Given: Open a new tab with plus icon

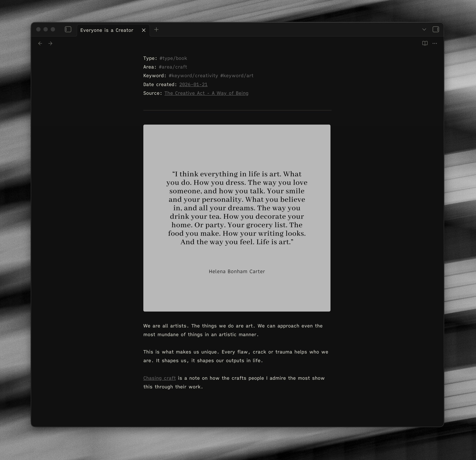Looking at the screenshot, I should coord(156,30).
